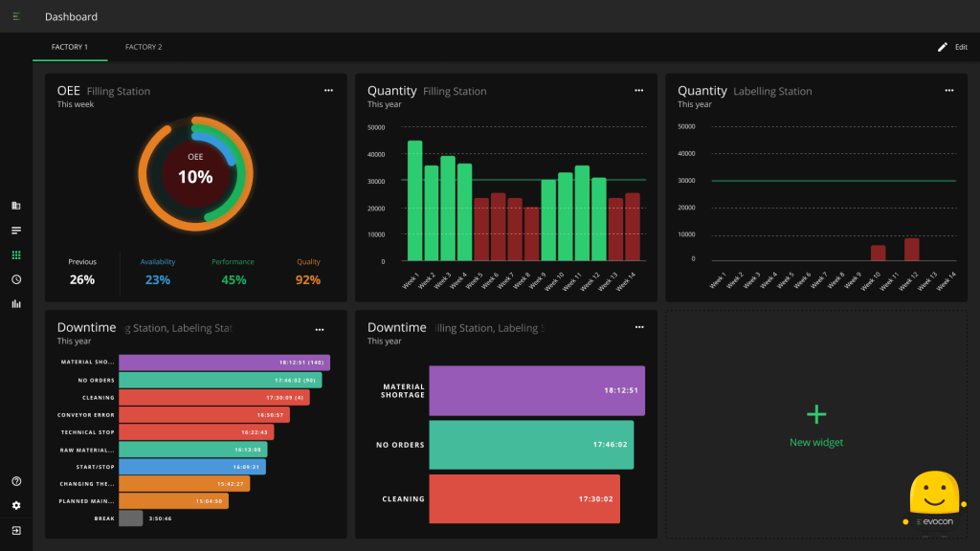Open the Downtime This year widget menu
The image size is (980, 551).
click(638, 327)
